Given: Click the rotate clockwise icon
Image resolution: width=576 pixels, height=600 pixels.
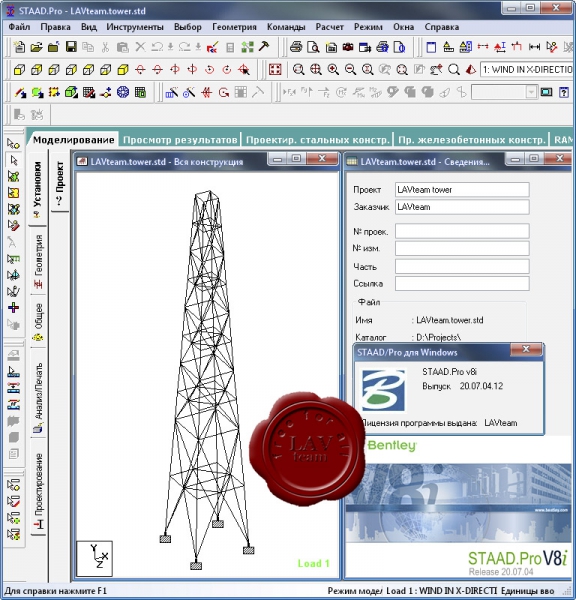Looking at the screenshot, I should point(227,70).
